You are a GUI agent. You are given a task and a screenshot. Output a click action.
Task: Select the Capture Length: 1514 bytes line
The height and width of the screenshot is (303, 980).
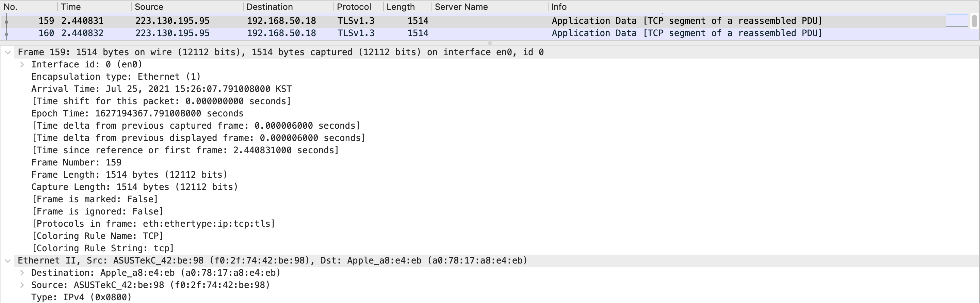(135, 187)
